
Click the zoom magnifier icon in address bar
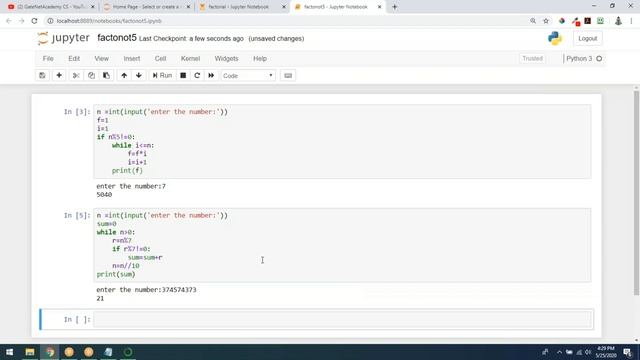[533, 21]
